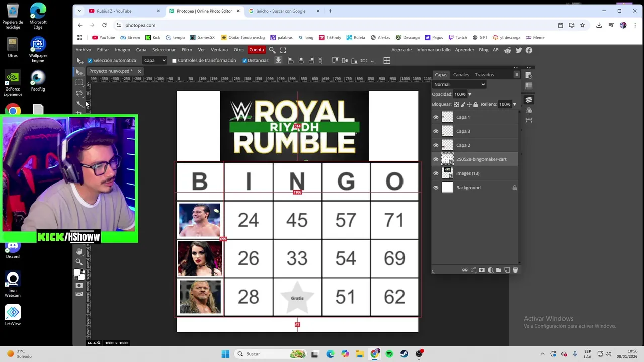The height and width of the screenshot is (362, 644).
Task: Hide the Background layer
Action: click(x=436, y=188)
